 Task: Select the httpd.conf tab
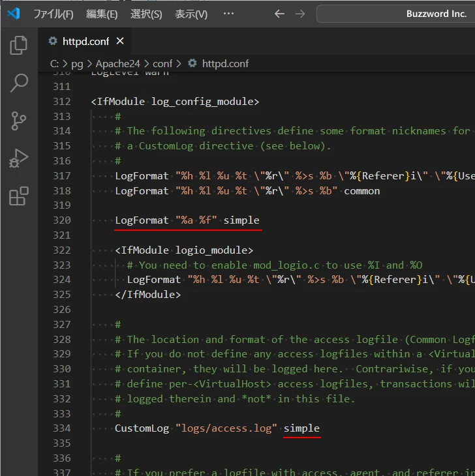[x=85, y=41]
